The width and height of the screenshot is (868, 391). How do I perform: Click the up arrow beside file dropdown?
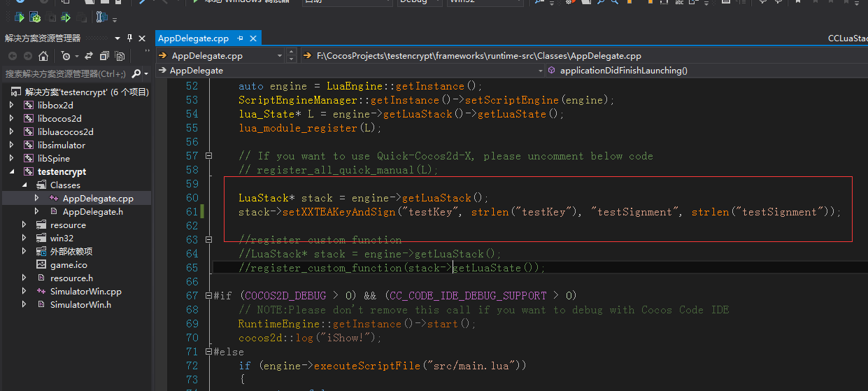(292, 52)
